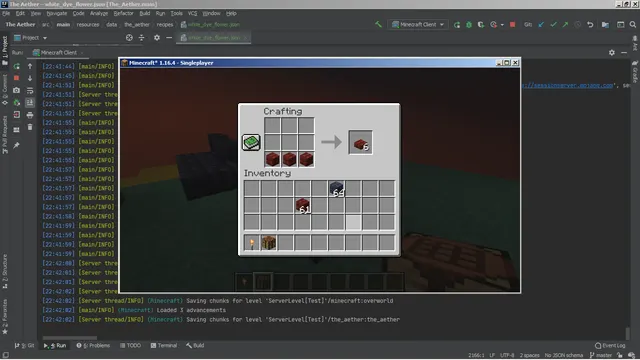Image resolution: width=640 pixels, height=360 pixels.
Task: Click the red Stop icon in Run panel
Action: (x=16, y=78)
